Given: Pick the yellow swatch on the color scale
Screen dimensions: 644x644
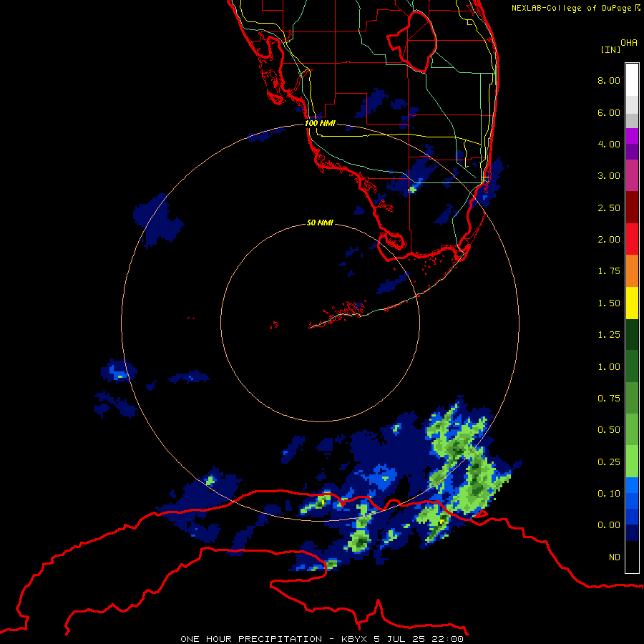Looking at the screenshot, I should click(632, 303).
